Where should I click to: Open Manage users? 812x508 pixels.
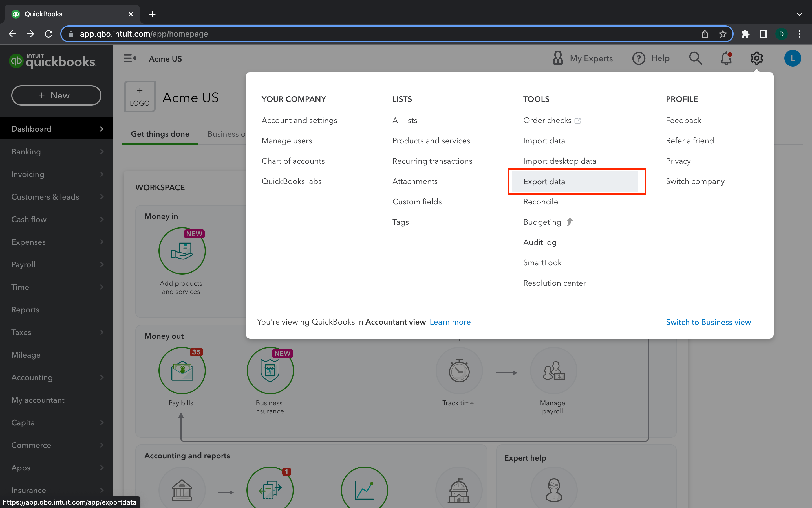click(286, 141)
